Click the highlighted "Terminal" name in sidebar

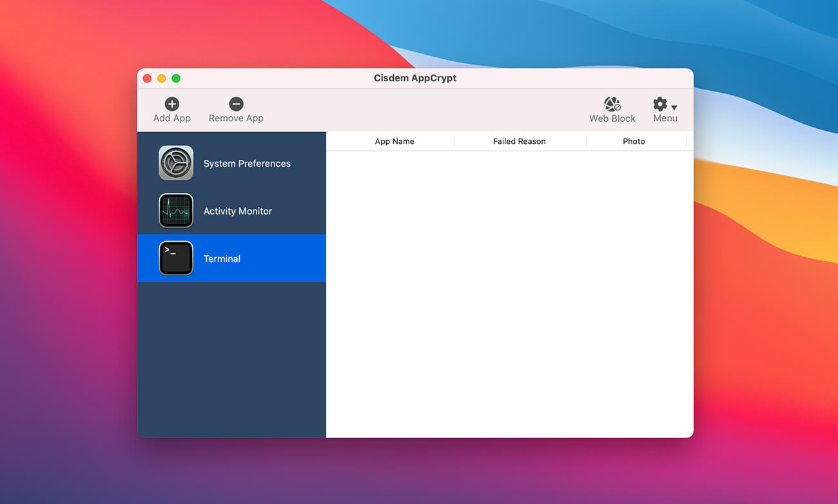click(222, 259)
